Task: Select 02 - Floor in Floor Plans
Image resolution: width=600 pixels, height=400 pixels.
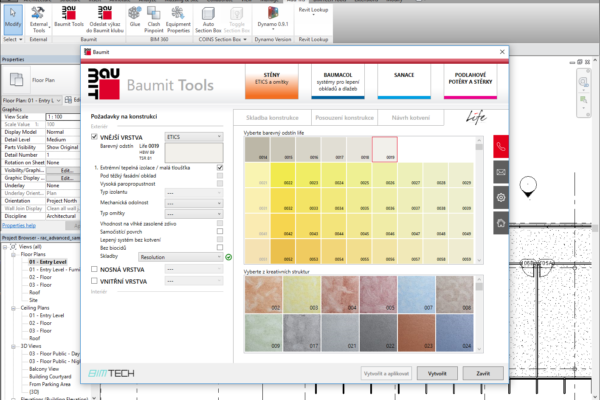Action: pos(40,277)
